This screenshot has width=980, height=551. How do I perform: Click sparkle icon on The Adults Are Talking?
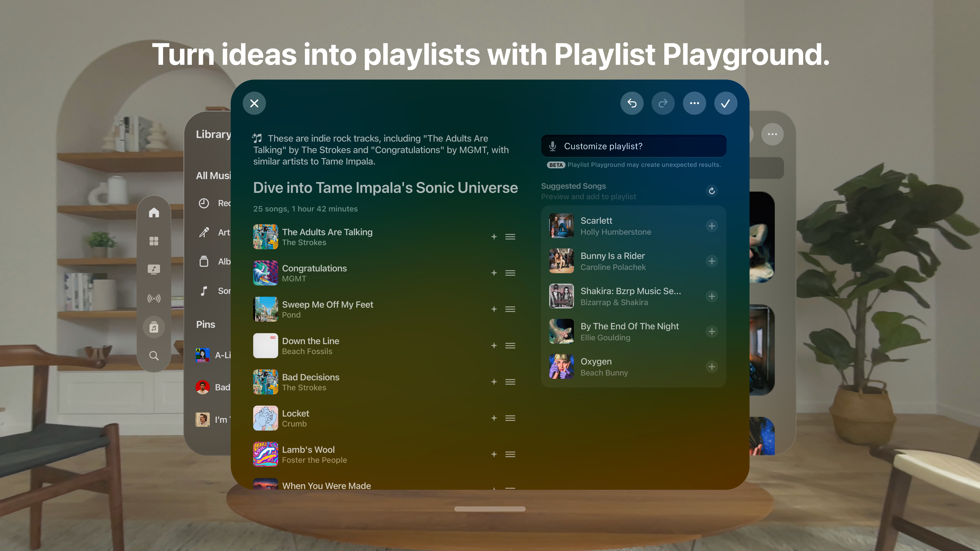click(x=494, y=236)
